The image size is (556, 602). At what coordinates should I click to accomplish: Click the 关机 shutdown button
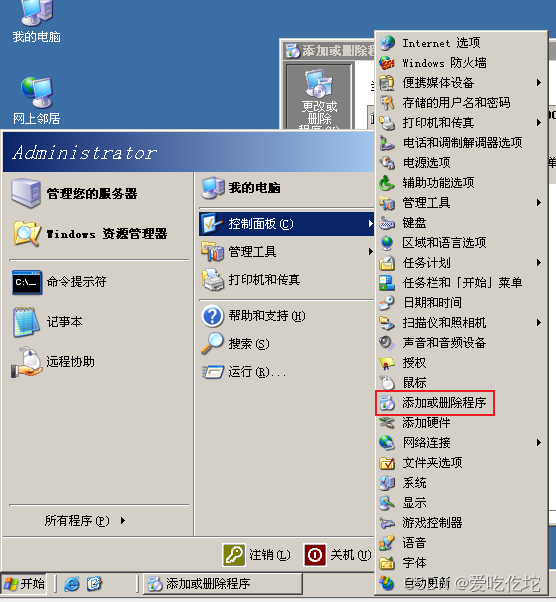click(338, 555)
